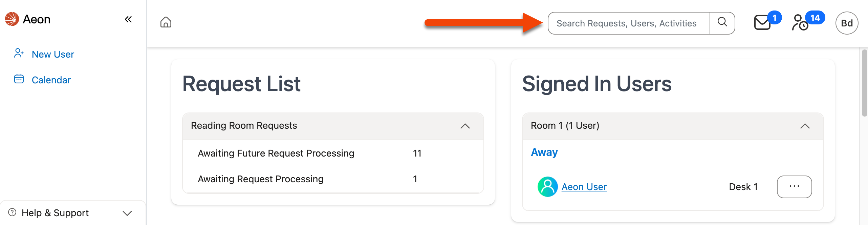Viewport: 868px width, 225px height.
Task: Click the Search Requests, Users, Activities field
Action: coord(628,23)
